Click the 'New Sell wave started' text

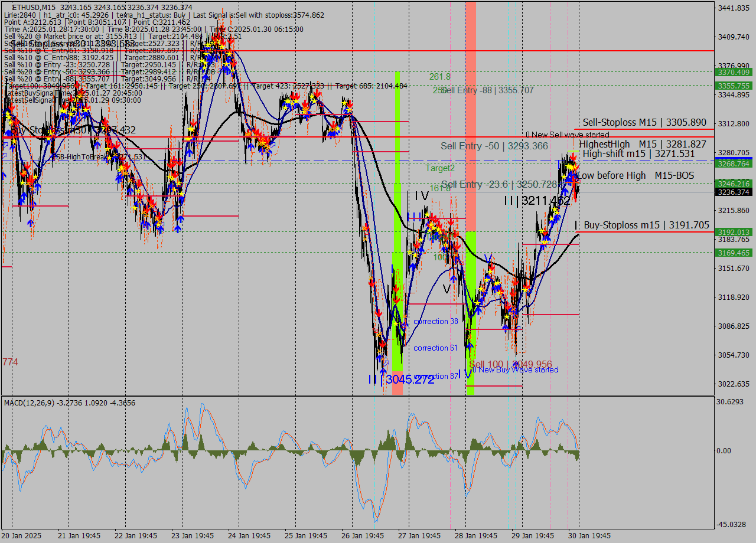click(x=561, y=135)
